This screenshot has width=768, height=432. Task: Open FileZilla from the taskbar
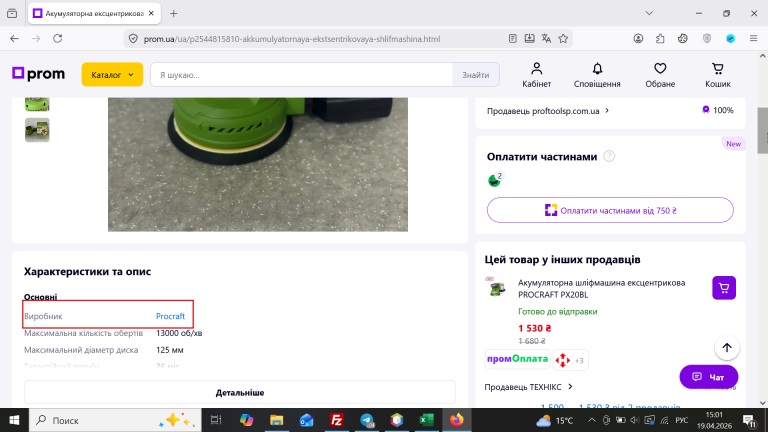coord(336,420)
